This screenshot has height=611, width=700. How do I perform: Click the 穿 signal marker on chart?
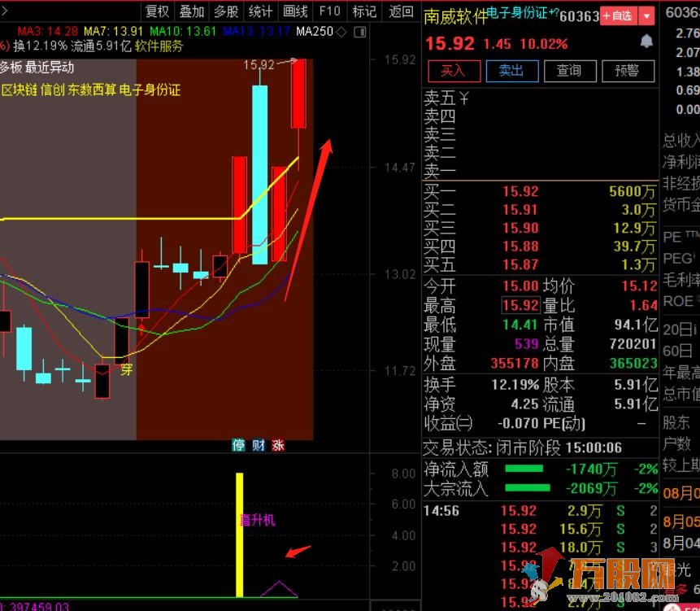(x=127, y=369)
